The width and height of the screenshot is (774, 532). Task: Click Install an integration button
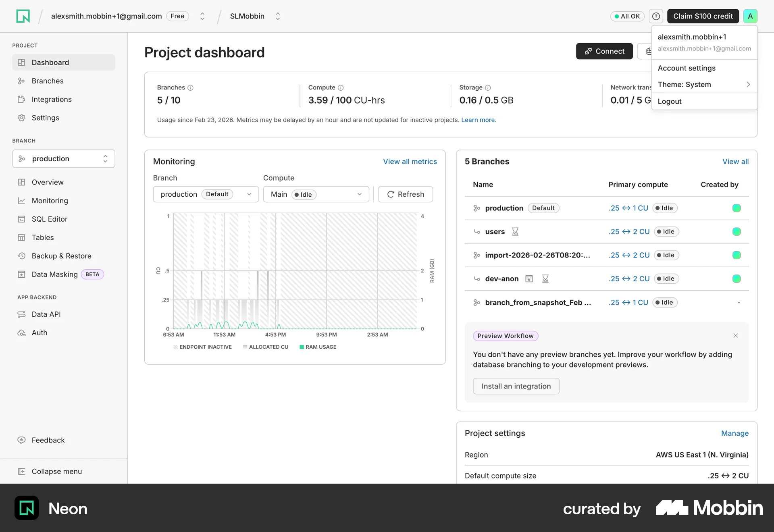pyautogui.click(x=516, y=386)
